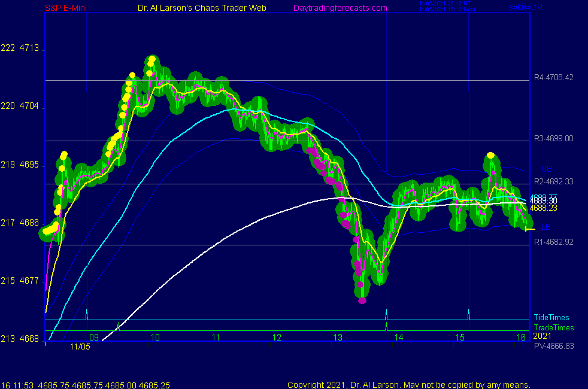Click the 12 hour tick label

click(x=277, y=338)
